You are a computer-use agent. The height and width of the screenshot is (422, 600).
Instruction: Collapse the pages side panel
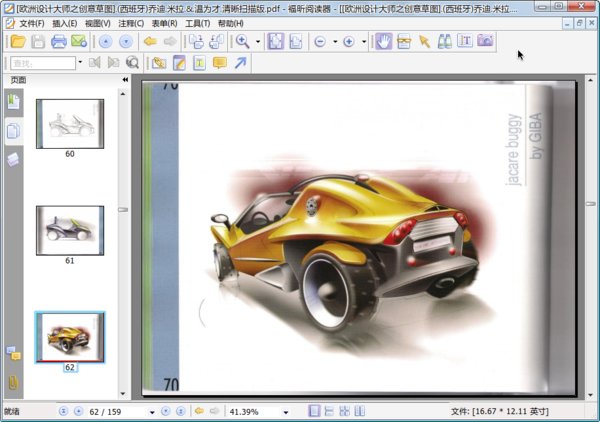tap(125, 80)
